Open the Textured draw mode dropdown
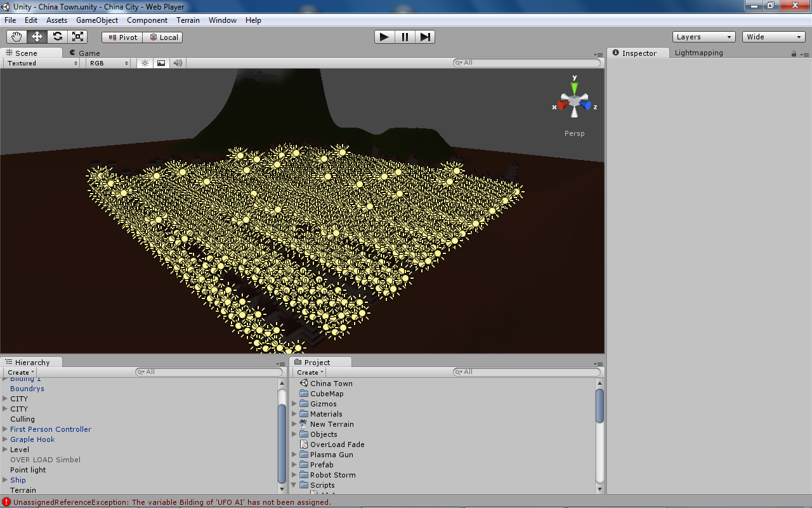 click(x=42, y=63)
